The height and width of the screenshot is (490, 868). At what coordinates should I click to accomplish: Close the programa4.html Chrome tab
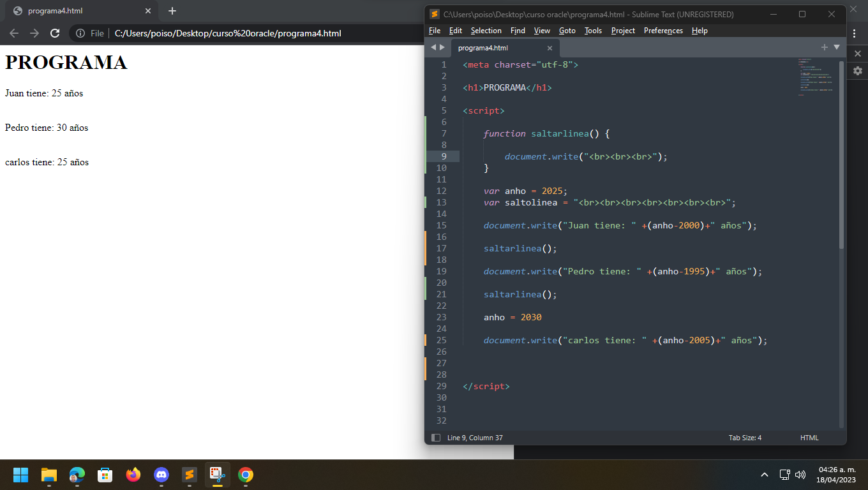pos(148,11)
